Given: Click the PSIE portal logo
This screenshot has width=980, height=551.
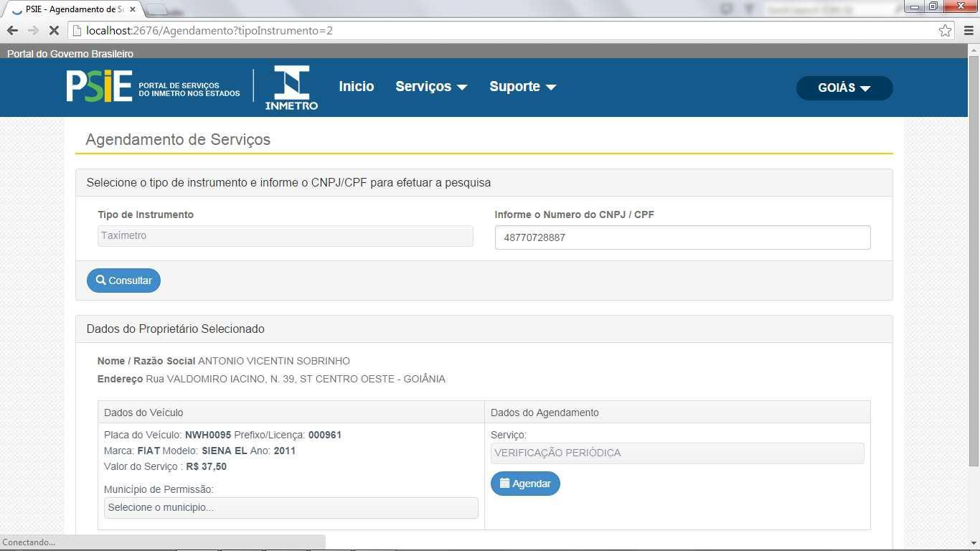Looking at the screenshot, I should 153,87.
